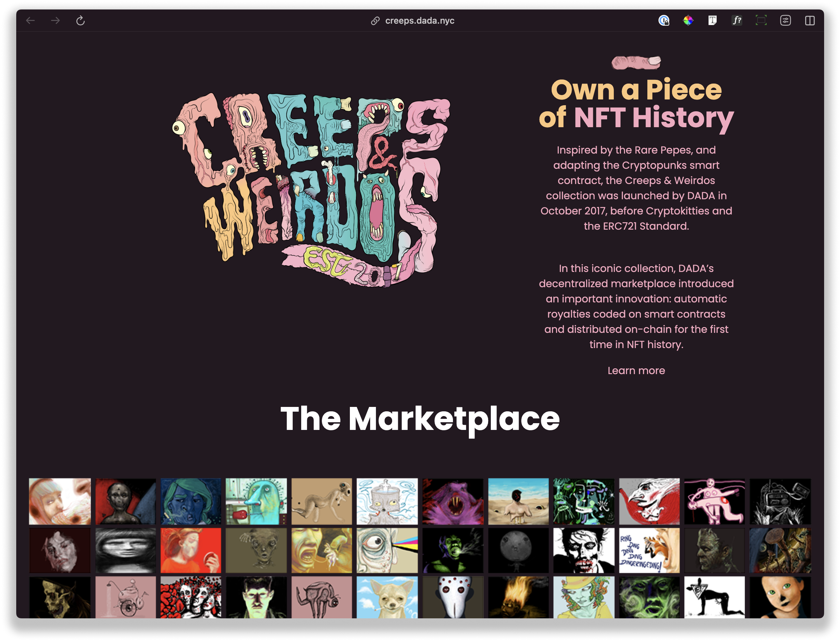Image resolution: width=840 pixels, height=641 pixels.
Task: Open the purple roaring monster thumbnail
Action: pos(453,501)
